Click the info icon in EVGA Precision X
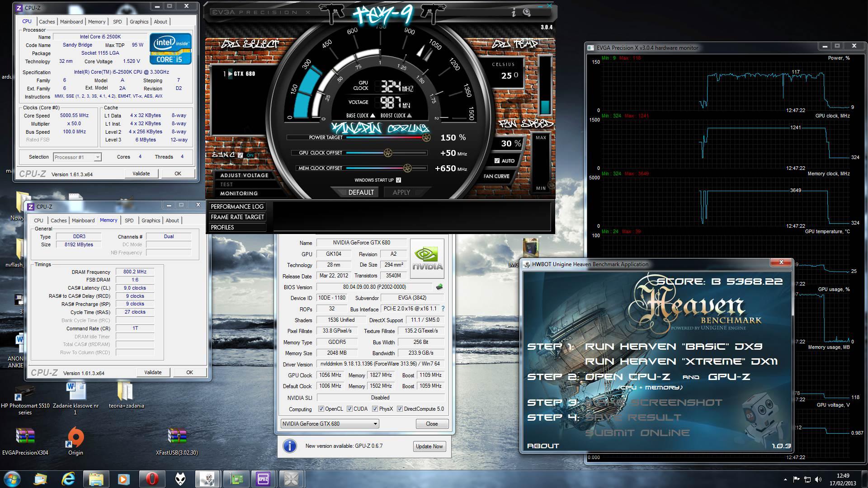The image size is (868, 488). tap(513, 13)
